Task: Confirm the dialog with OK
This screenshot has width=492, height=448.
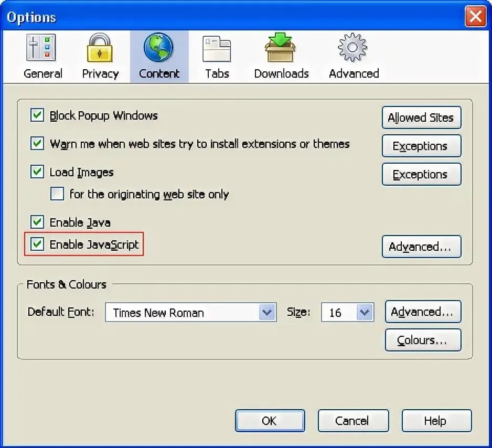Action: click(270, 421)
